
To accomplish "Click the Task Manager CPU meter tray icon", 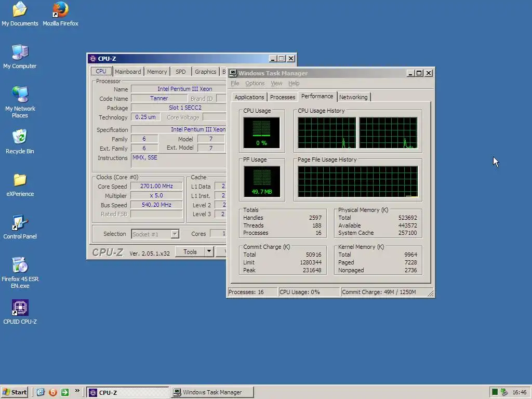I will pos(495,392).
